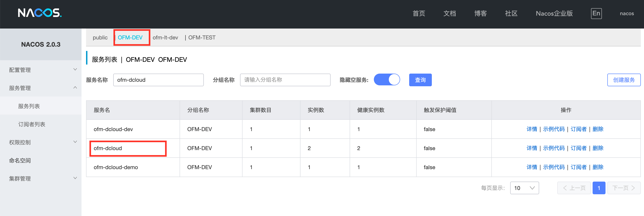
Task: Collapse the 服务管理 menu
Action: point(41,88)
